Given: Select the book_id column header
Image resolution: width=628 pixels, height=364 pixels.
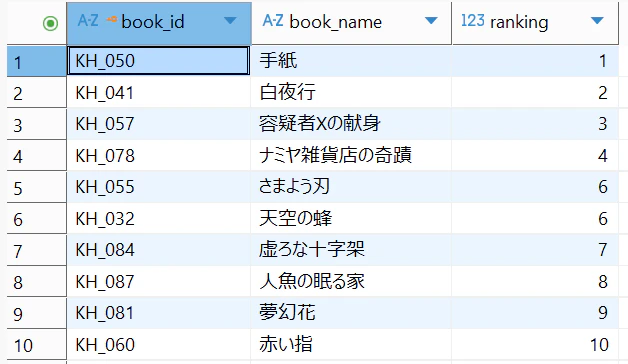Looking at the screenshot, I should 159,23.
